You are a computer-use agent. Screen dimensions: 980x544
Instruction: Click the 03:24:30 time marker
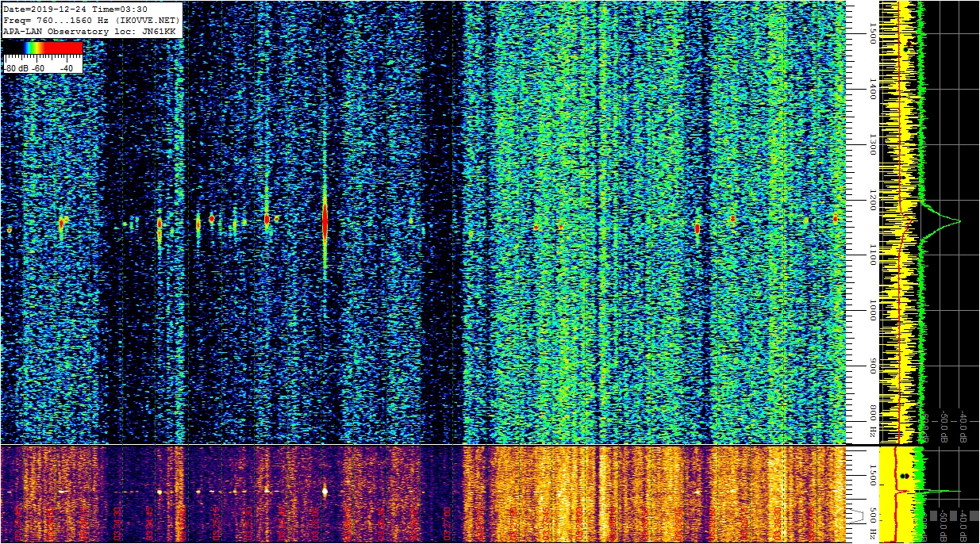click(x=117, y=523)
